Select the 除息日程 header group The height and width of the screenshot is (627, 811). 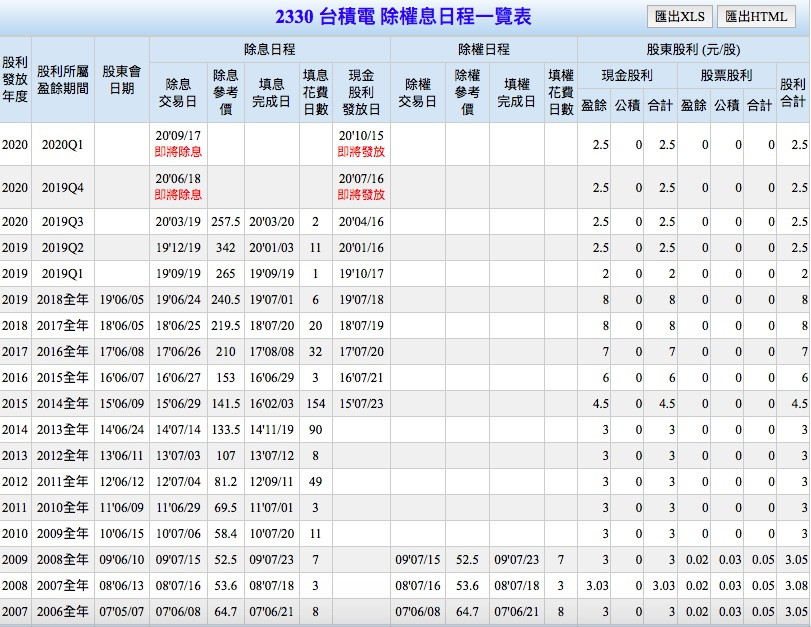pyautogui.click(x=269, y=49)
